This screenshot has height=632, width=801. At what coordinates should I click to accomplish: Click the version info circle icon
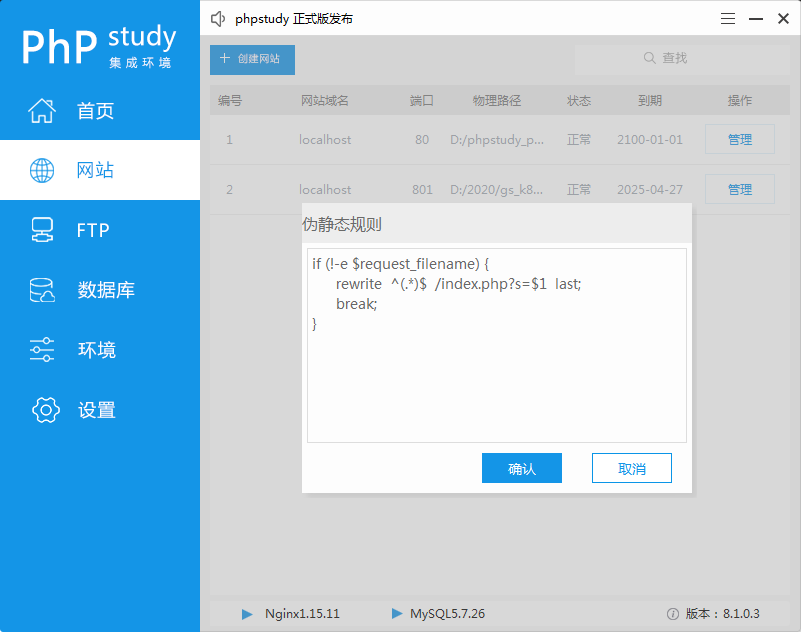click(x=673, y=614)
